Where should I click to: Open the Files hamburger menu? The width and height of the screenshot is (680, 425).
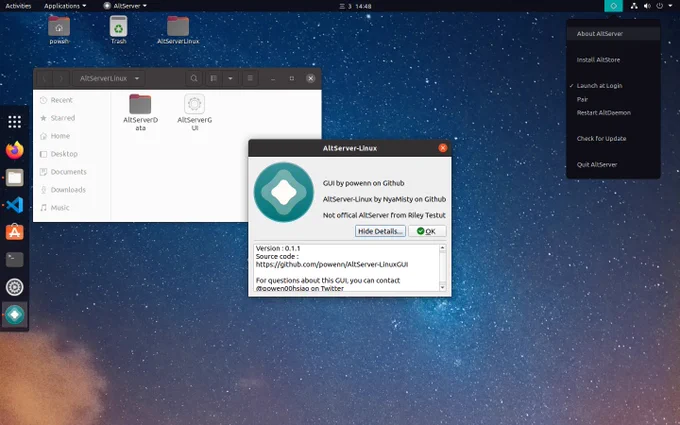pyautogui.click(x=250, y=78)
